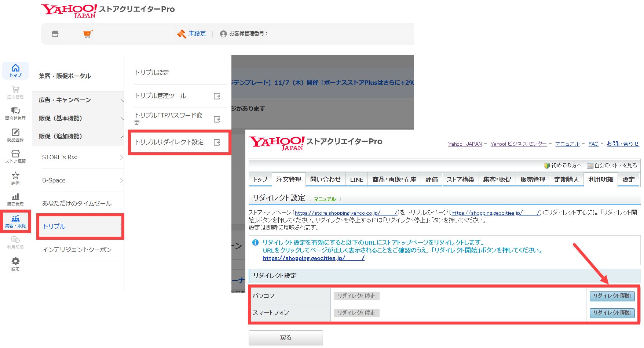Click the store icon in header bar
This screenshot has width=644, height=348.
pos(55,34)
